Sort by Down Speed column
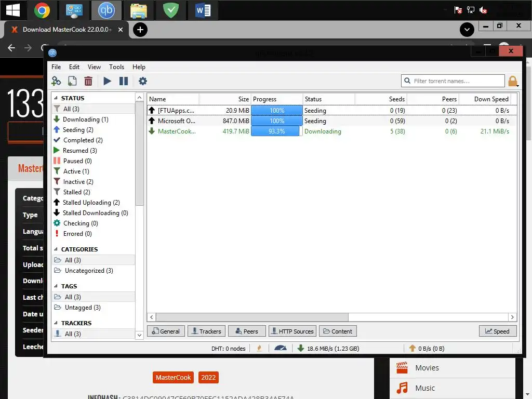 coord(485,99)
